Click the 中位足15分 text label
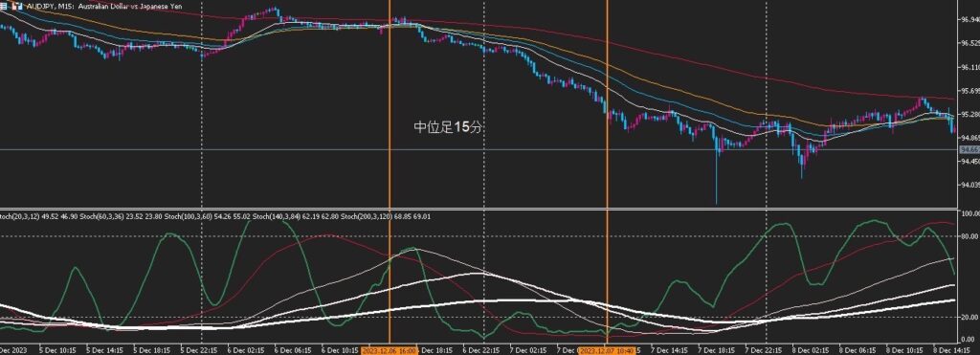 point(448,127)
